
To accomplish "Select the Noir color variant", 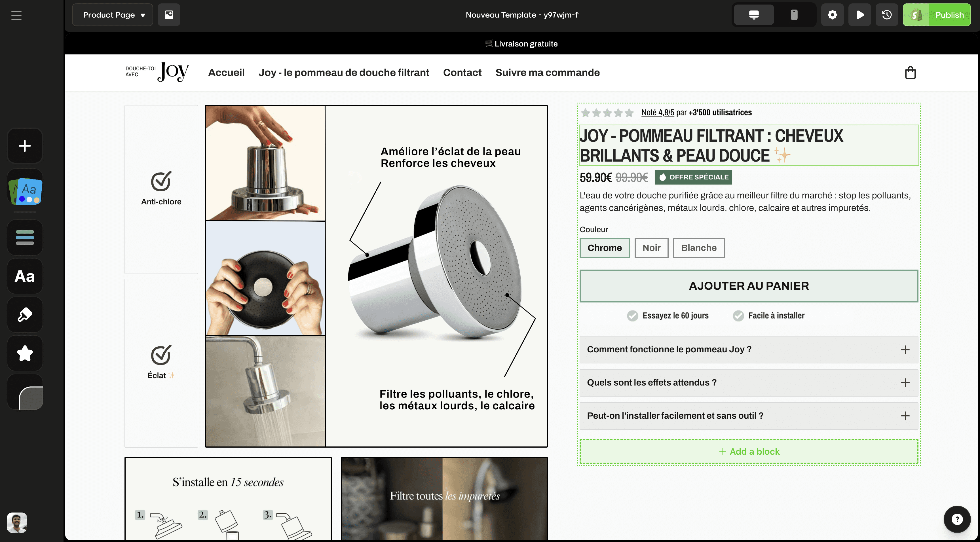I will [651, 248].
